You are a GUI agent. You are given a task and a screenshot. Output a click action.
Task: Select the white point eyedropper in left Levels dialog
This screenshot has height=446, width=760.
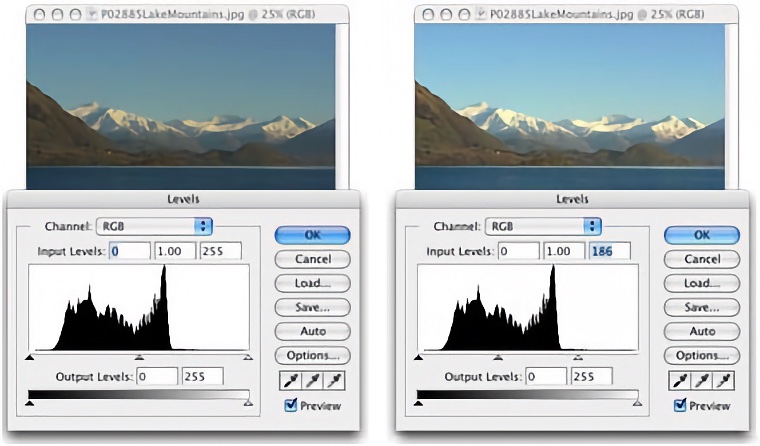(x=335, y=381)
